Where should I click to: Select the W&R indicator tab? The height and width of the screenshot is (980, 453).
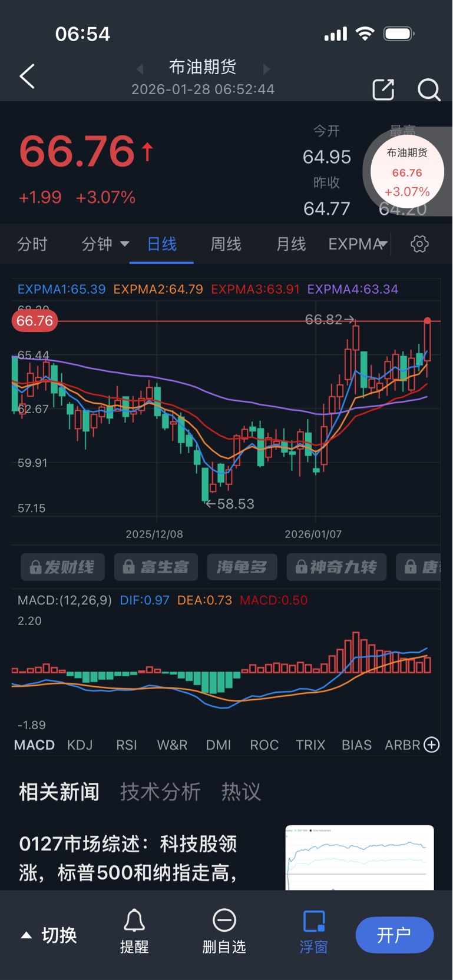[x=172, y=745]
